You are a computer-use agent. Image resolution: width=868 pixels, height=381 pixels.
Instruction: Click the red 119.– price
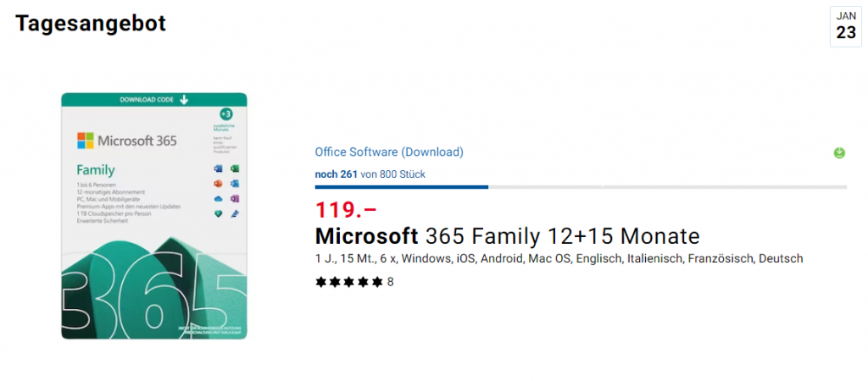coord(346,209)
